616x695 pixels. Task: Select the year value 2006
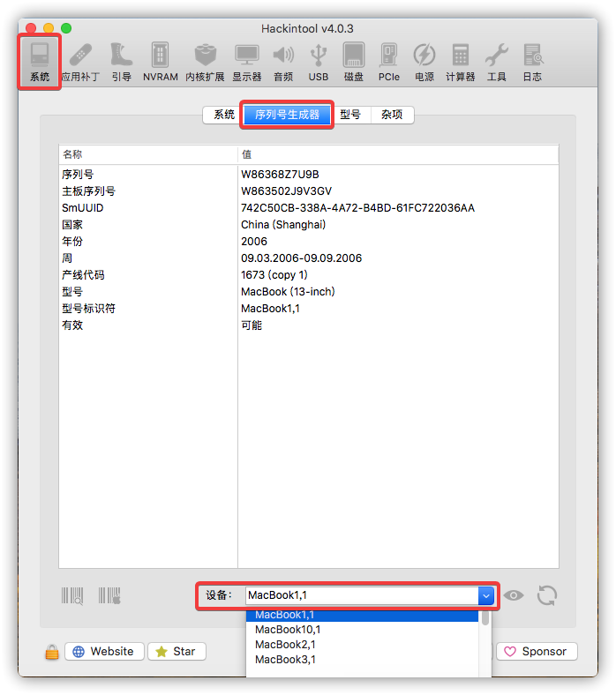[254, 242]
